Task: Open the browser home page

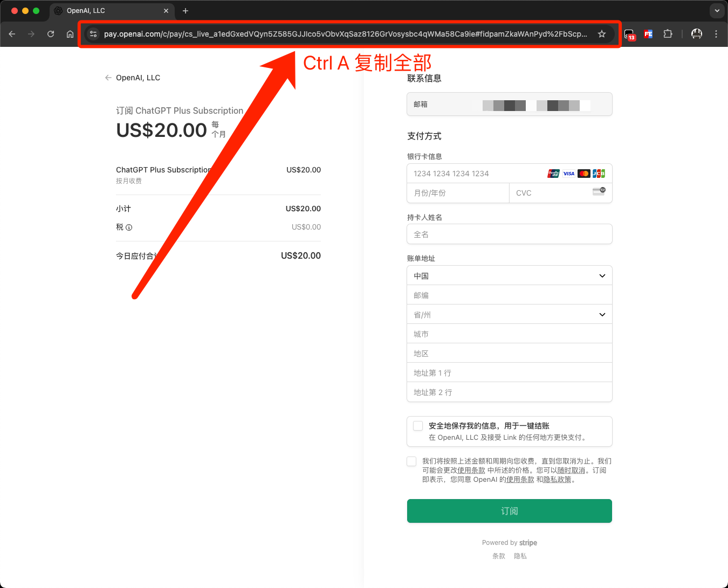Action: coord(70,34)
